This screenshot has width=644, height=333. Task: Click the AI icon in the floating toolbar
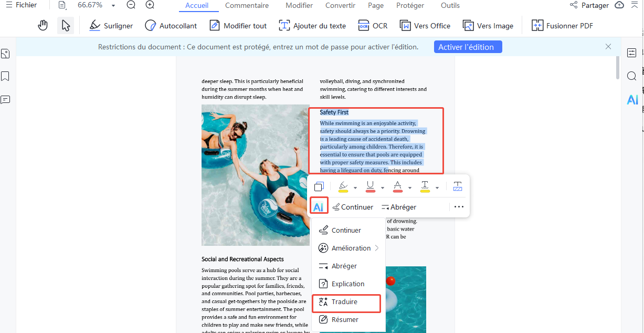click(x=319, y=206)
